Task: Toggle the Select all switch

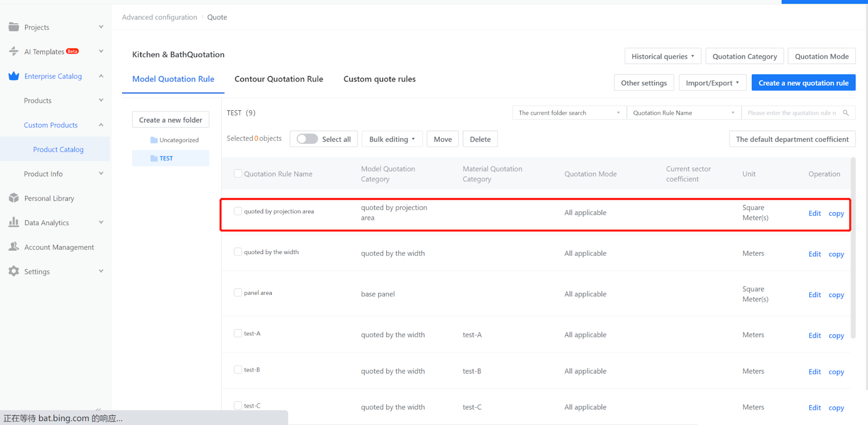Action: (307, 139)
